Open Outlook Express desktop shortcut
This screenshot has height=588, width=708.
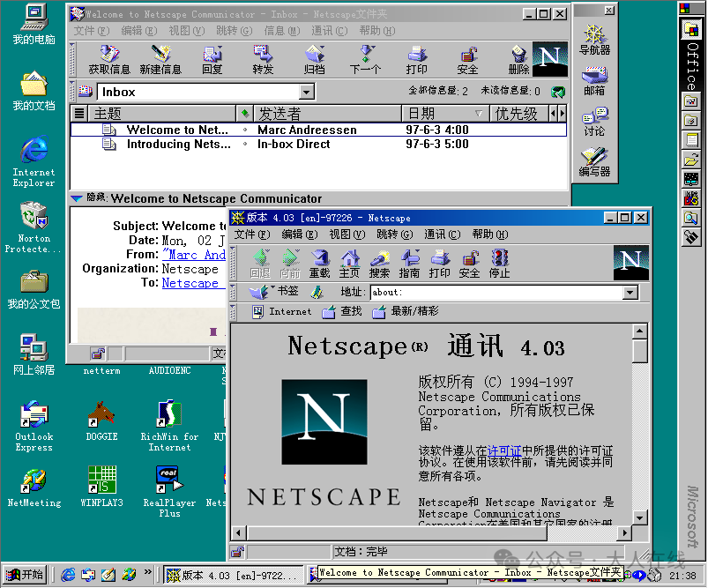point(34,427)
